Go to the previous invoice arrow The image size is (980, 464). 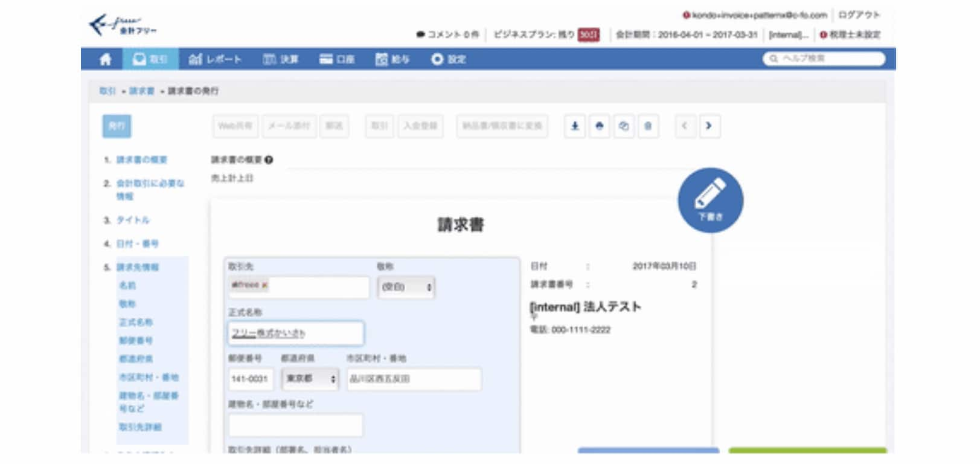[x=685, y=126]
